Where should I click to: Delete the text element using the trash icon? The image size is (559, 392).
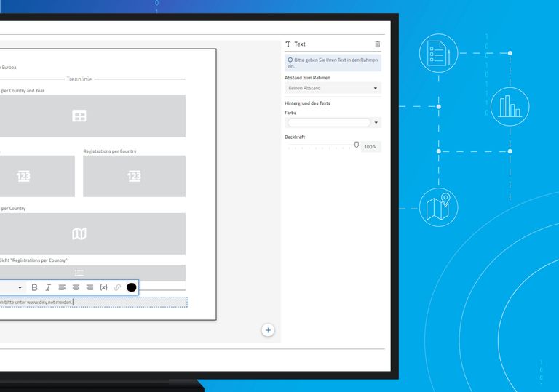point(377,44)
